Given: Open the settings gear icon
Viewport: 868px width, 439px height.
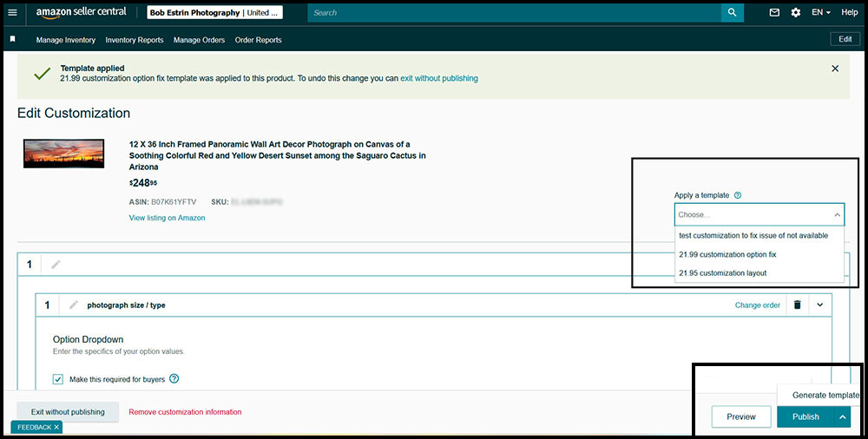Looking at the screenshot, I should [795, 13].
